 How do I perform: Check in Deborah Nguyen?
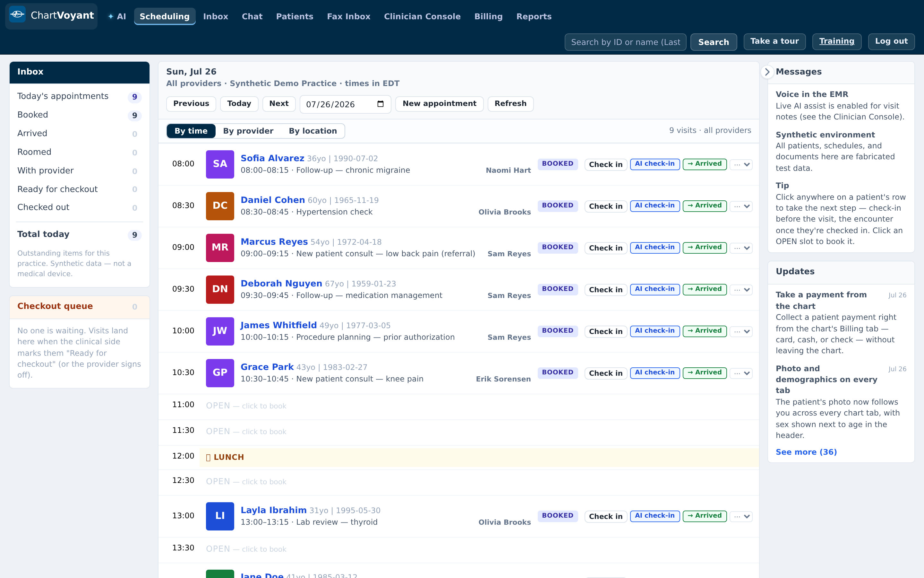(605, 290)
